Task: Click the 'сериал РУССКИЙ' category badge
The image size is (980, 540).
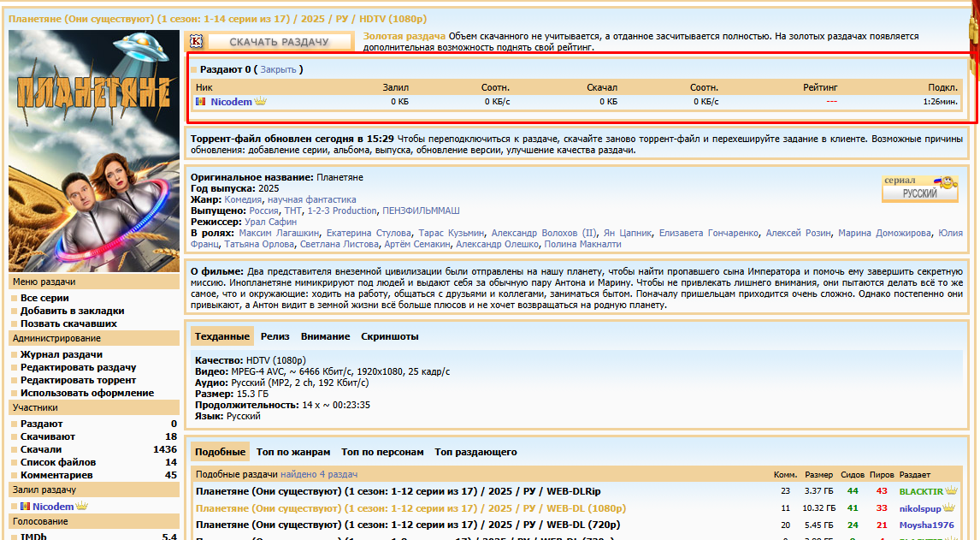Action: (919, 188)
